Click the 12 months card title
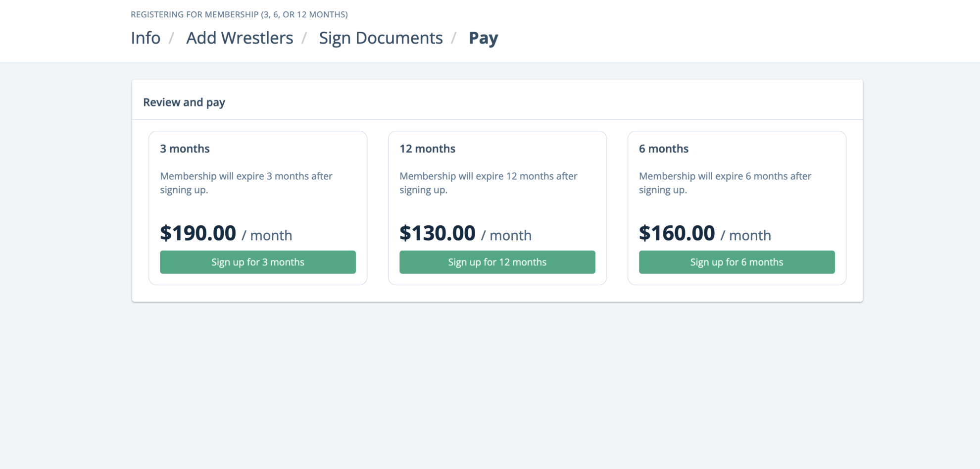 pyautogui.click(x=427, y=149)
